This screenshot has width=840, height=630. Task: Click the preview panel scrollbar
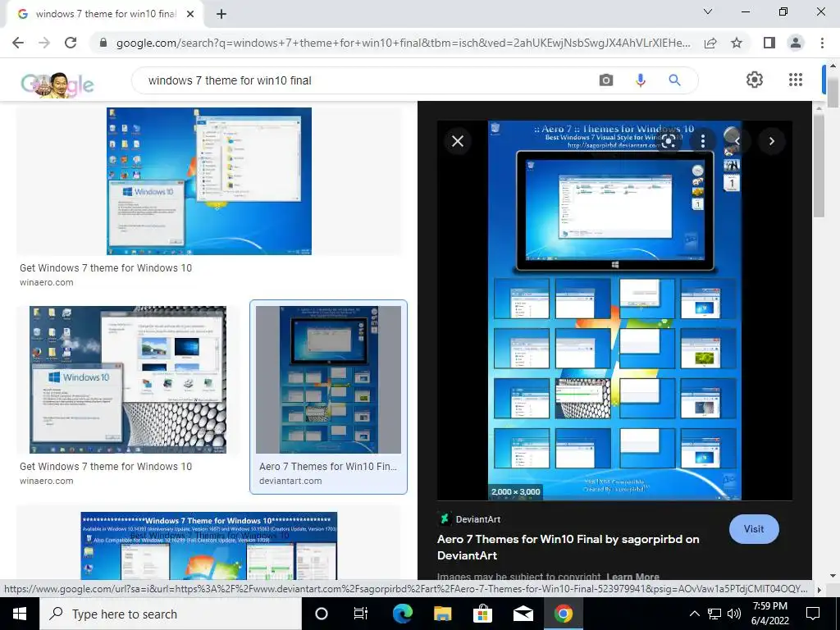click(819, 165)
